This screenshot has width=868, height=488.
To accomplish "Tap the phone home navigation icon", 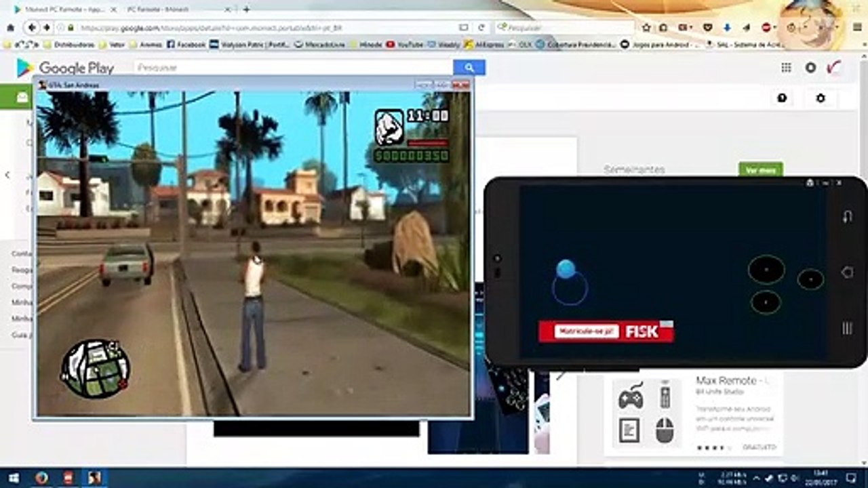I will click(x=847, y=272).
